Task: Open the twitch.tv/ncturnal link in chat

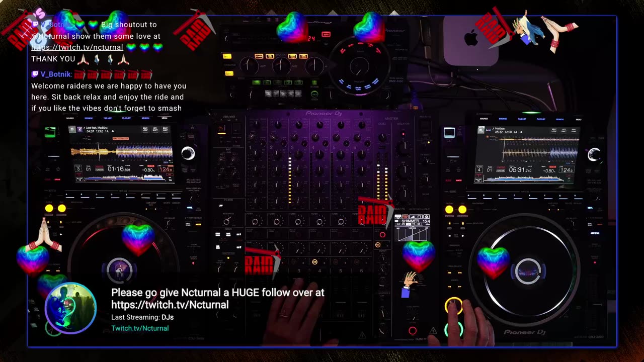Action: click(x=77, y=47)
